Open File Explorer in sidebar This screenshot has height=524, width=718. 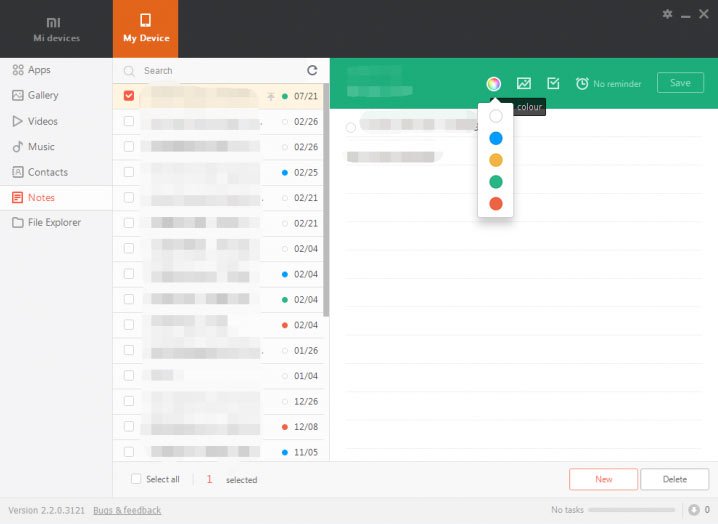56,223
